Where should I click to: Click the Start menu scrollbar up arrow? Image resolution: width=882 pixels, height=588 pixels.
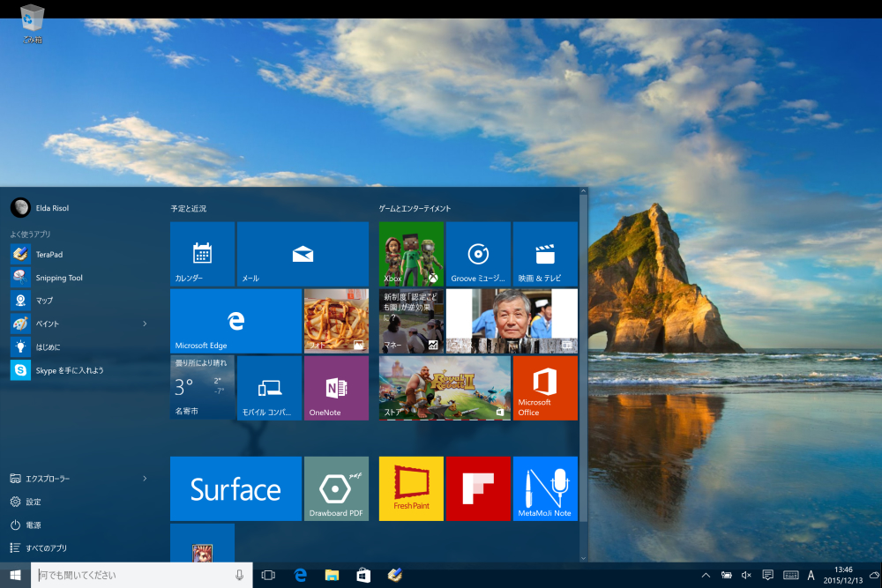point(583,191)
